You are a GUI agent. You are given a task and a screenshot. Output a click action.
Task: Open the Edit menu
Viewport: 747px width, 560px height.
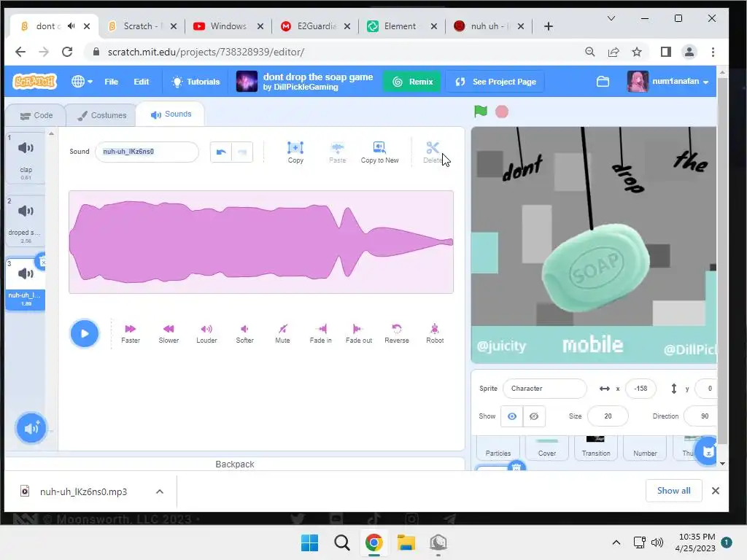click(x=141, y=82)
